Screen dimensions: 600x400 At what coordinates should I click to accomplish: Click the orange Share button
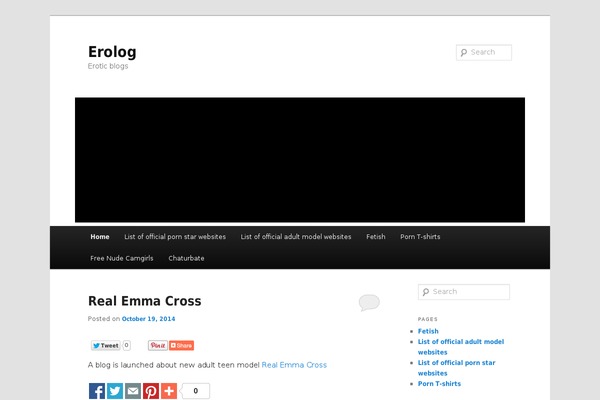pos(181,345)
